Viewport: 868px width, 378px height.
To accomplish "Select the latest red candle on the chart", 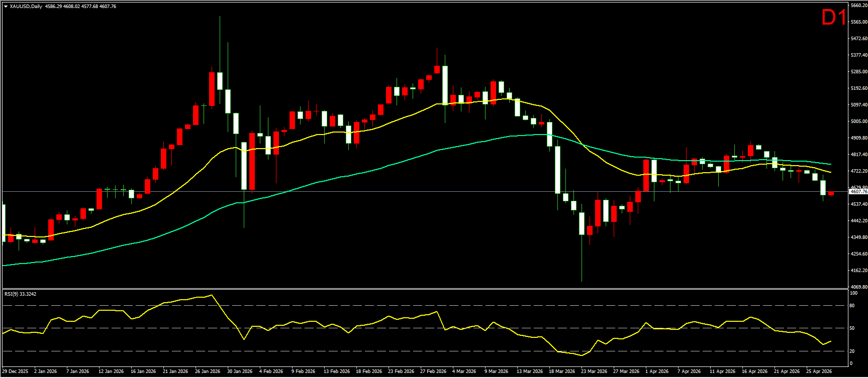I will point(831,194).
